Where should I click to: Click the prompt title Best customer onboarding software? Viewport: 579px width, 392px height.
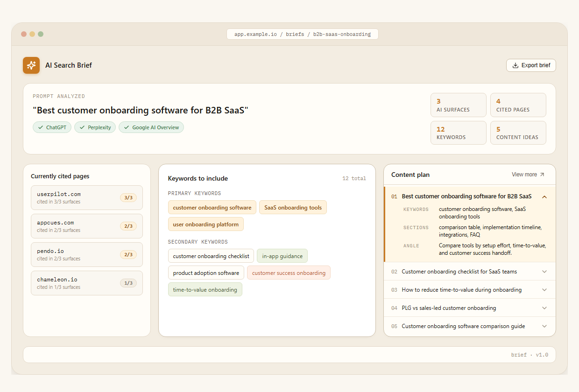[141, 111]
